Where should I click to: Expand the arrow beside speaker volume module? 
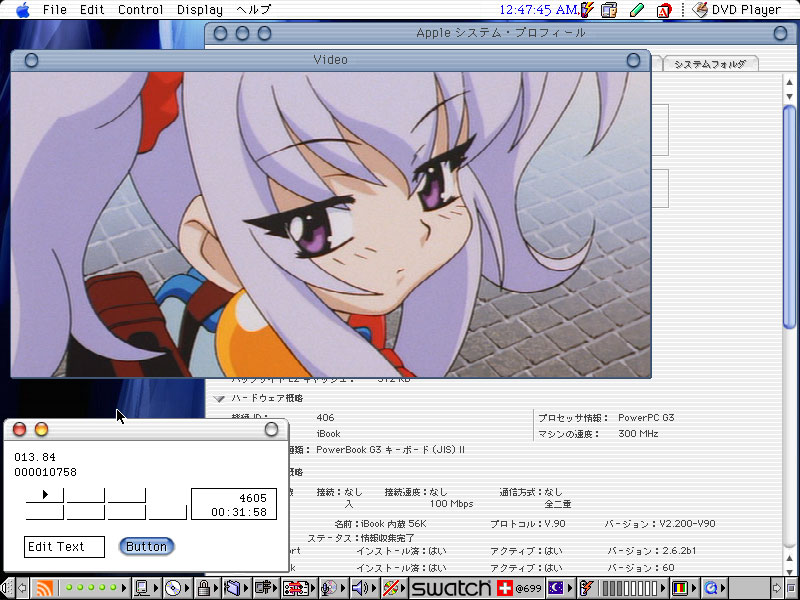click(x=373, y=588)
